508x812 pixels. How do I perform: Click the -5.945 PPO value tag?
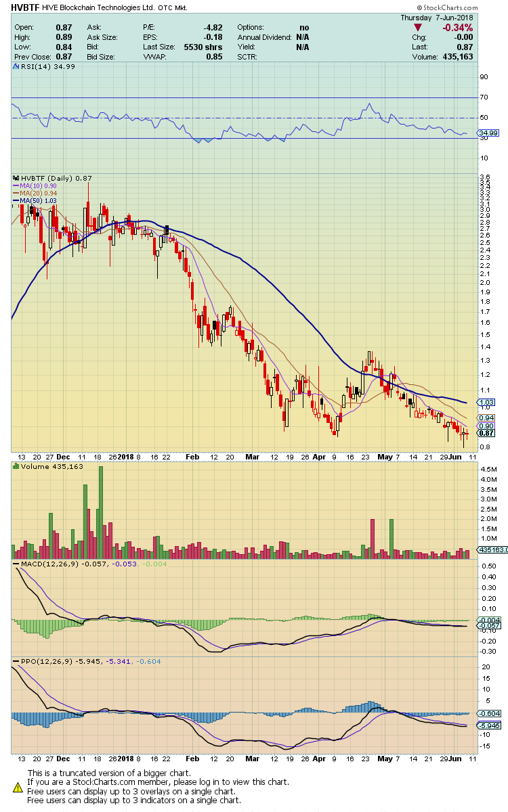tap(490, 725)
